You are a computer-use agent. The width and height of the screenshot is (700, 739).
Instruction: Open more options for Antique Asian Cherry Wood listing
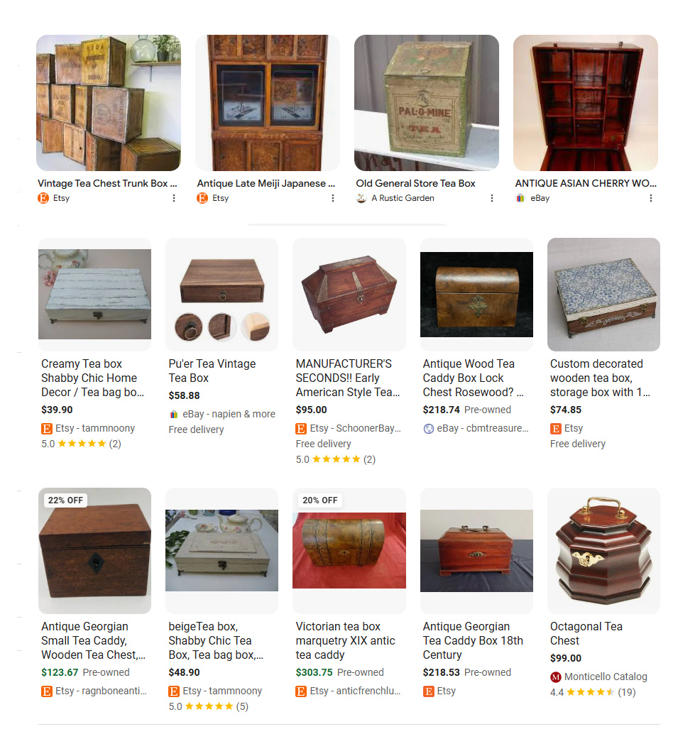pyautogui.click(x=650, y=198)
